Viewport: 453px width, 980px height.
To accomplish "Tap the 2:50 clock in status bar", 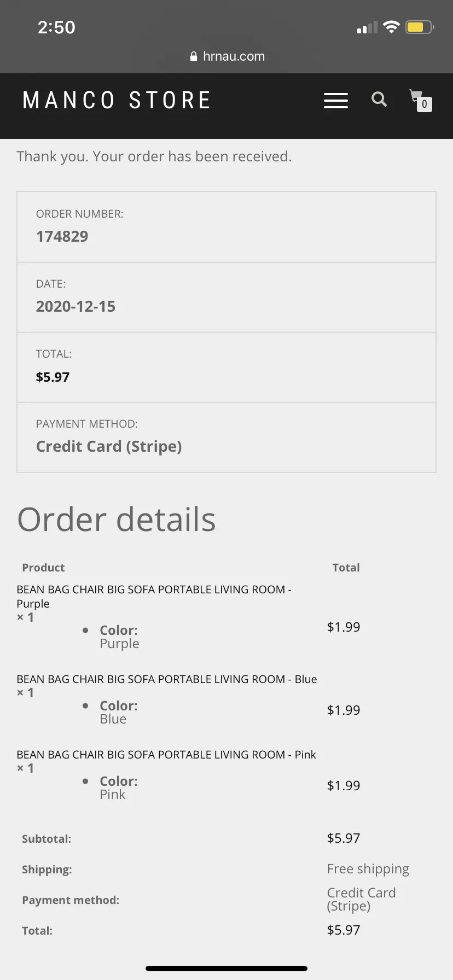I will tap(56, 27).
